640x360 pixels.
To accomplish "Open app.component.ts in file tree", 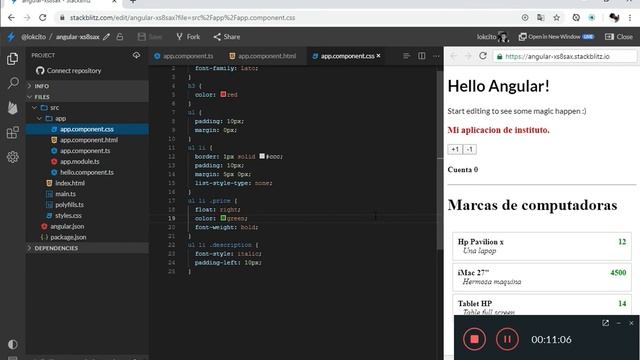I will click(87, 151).
